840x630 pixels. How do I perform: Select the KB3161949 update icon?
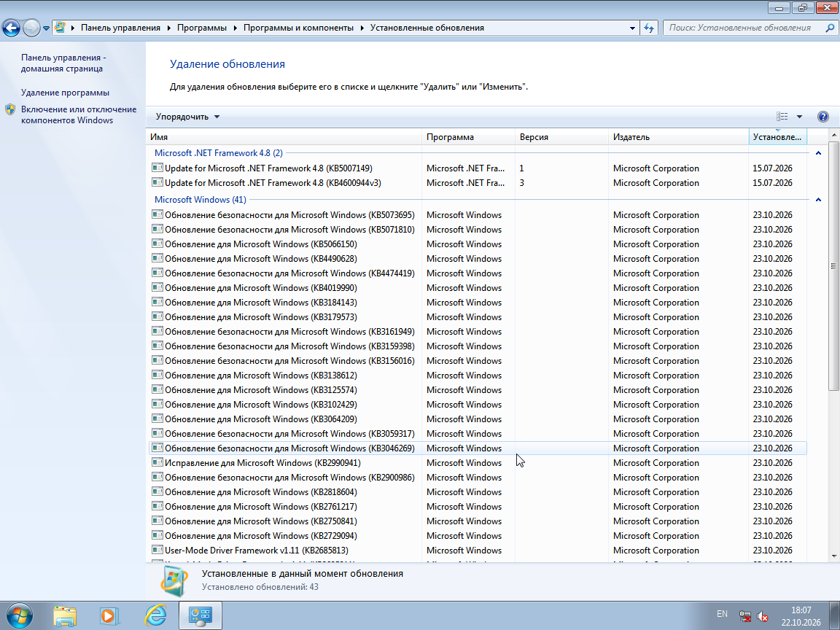point(157,331)
